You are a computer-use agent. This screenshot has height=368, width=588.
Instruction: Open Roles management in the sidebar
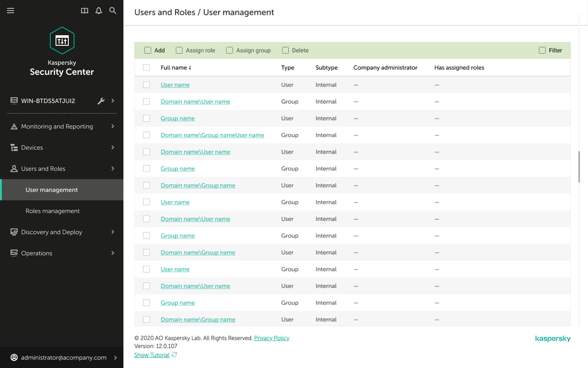(x=52, y=211)
